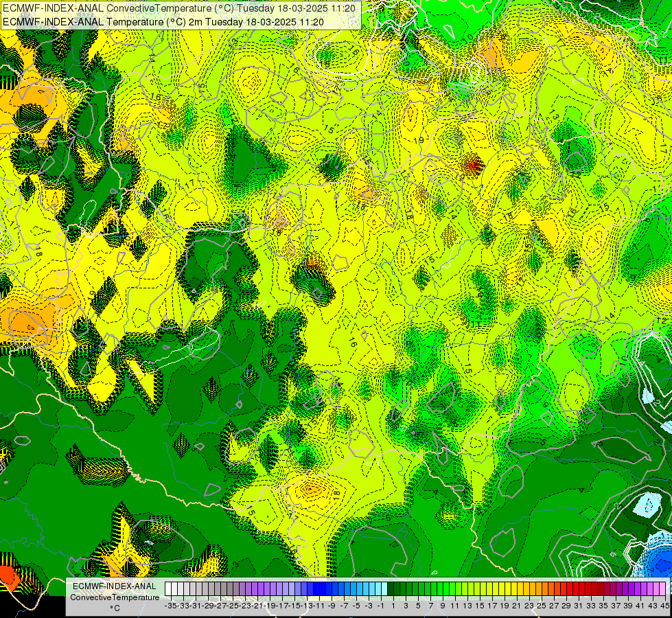This screenshot has width=672, height=618.
Task: Click the 13 value on the legend scale
Action: (x=467, y=606)
